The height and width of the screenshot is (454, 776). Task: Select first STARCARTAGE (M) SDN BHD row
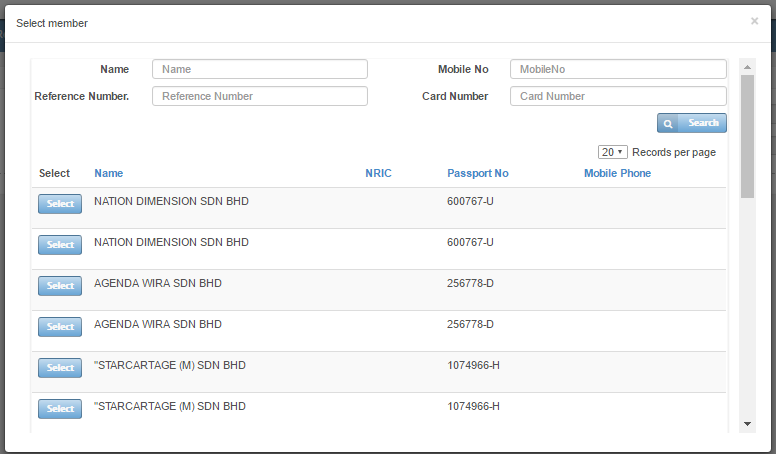click(60, 368)
